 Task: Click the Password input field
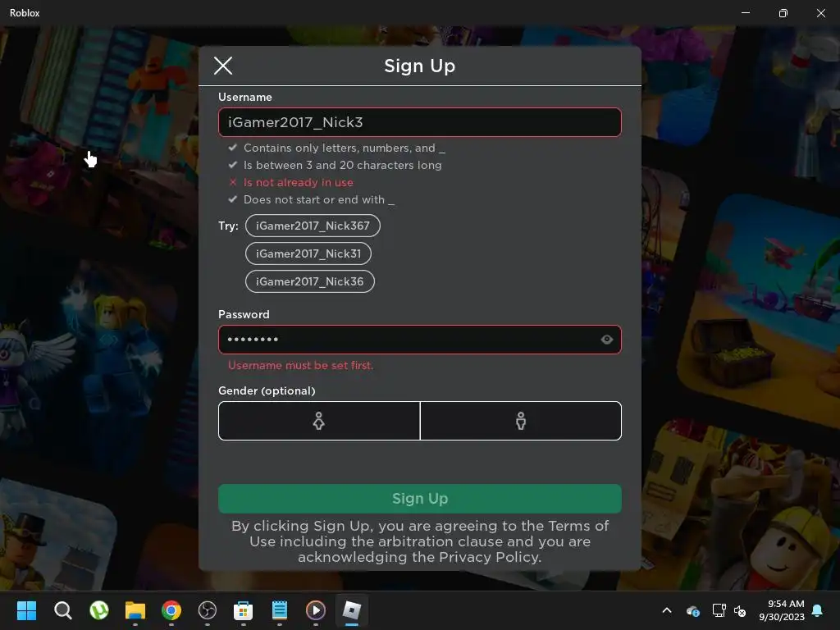[x=419, y=339]
